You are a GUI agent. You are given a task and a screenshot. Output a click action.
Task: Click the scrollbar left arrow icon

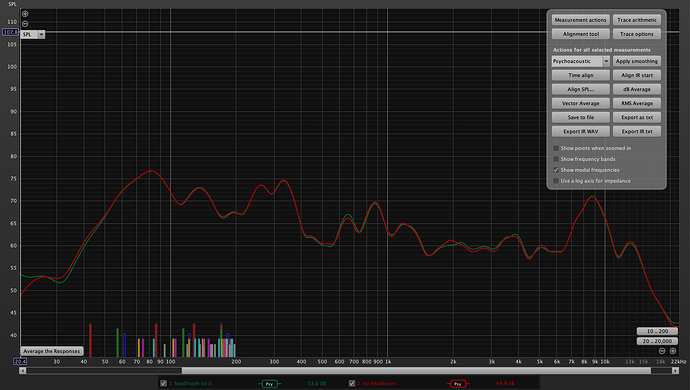(x=22, y=371)
